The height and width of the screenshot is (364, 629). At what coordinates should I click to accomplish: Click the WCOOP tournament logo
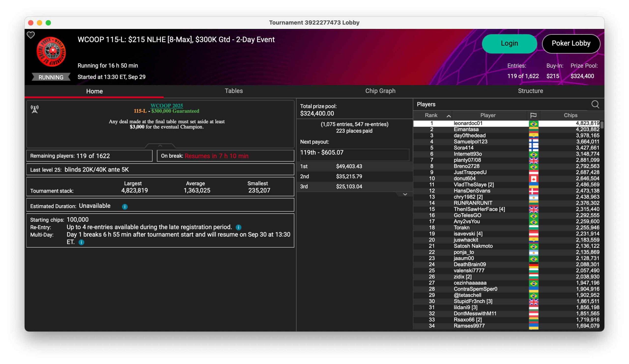click(x=51, y=52)
